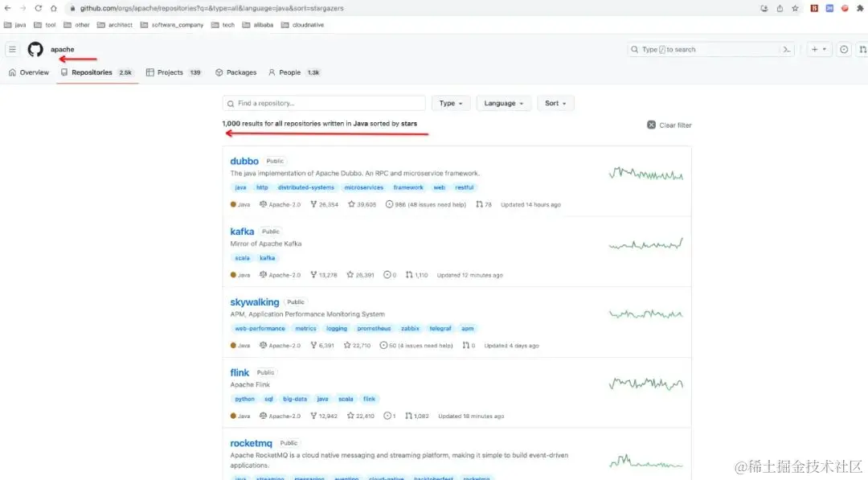Open the rocketmq repository link

252,443
